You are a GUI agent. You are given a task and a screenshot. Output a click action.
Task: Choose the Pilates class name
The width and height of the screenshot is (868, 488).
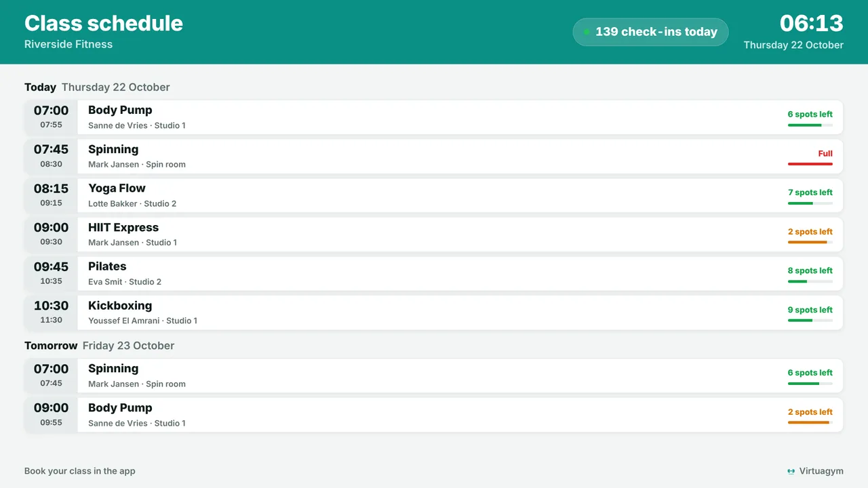[x=107, y=266]
